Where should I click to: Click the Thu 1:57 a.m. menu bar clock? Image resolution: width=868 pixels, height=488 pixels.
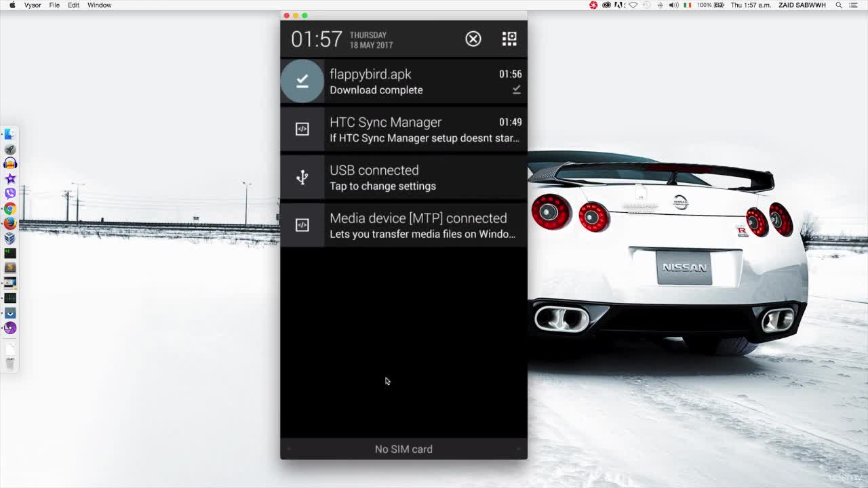[751, 5]
